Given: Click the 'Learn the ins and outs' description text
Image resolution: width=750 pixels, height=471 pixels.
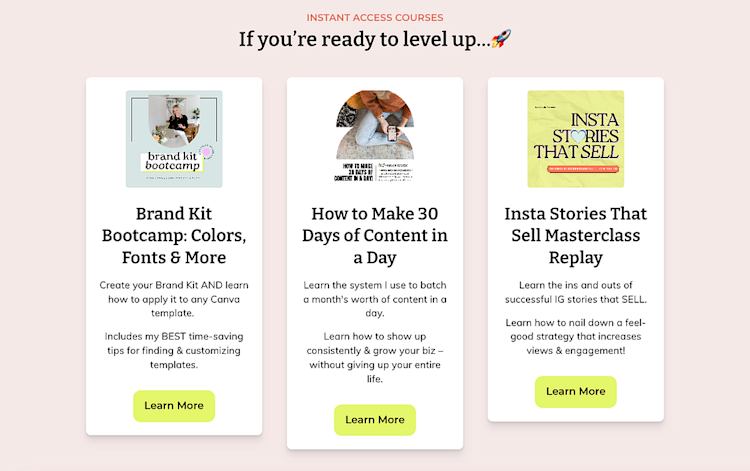Looking at the screenshot, I should point(575,292).
